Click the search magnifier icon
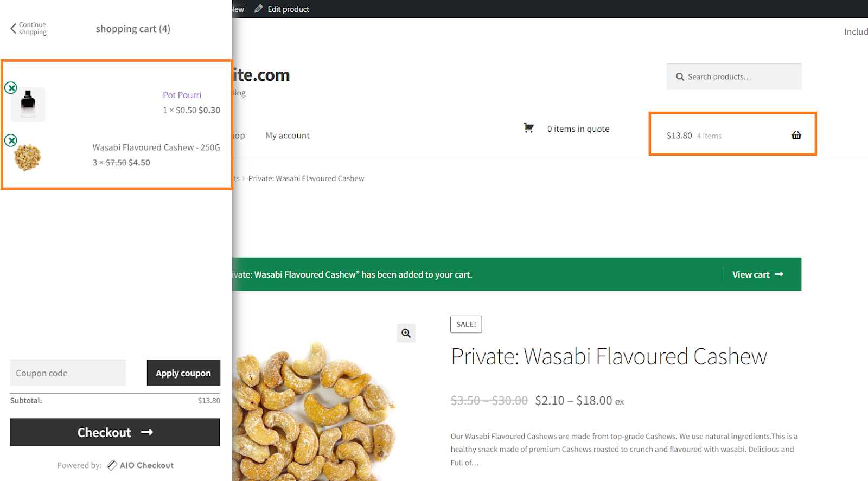This screenshot has height=481, width=868. (x=680, y=77)
